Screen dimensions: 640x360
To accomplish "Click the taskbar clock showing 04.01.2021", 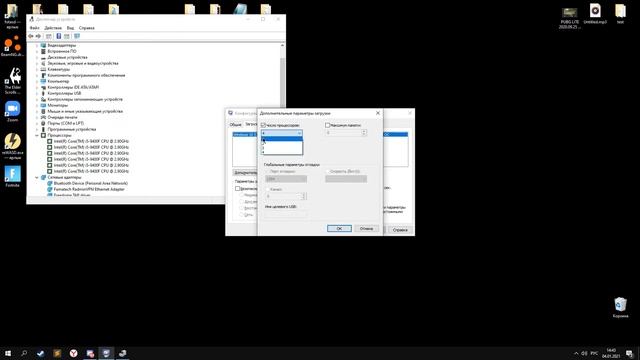I will [611, 353].
